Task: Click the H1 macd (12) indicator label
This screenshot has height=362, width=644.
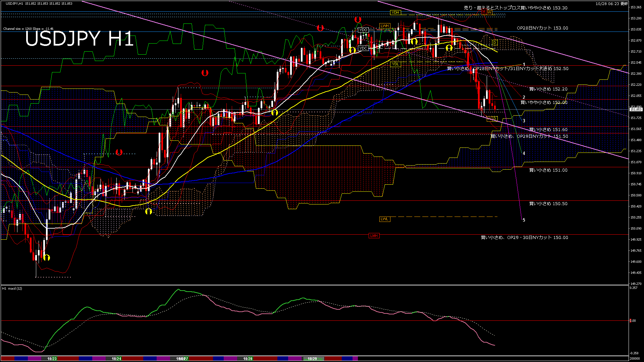Action: [x=12, y=289]
